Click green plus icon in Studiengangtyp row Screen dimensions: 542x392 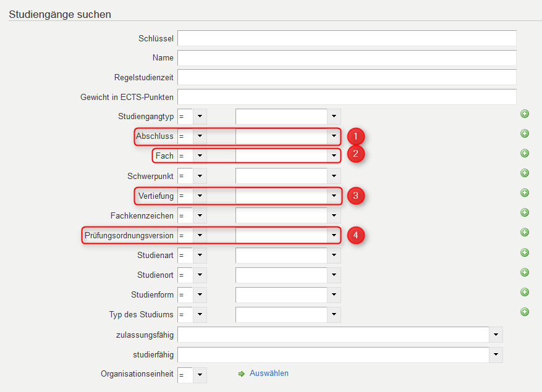524,114
